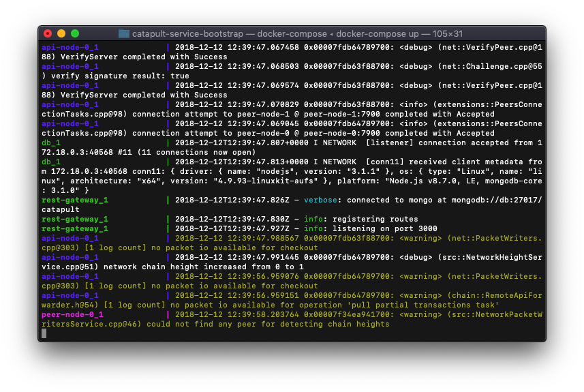Click the red close window button
Viewport: 584px width, 392px height.
tap(48, 33)
